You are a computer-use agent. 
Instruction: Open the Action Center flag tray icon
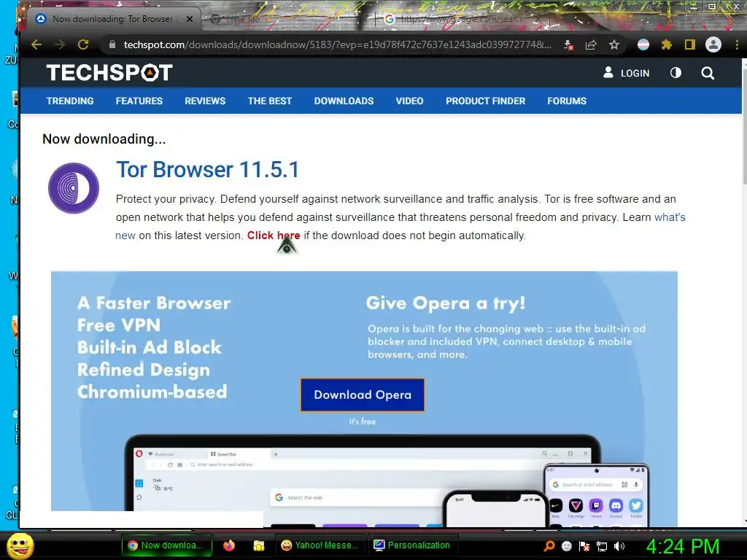coord(584,546)
